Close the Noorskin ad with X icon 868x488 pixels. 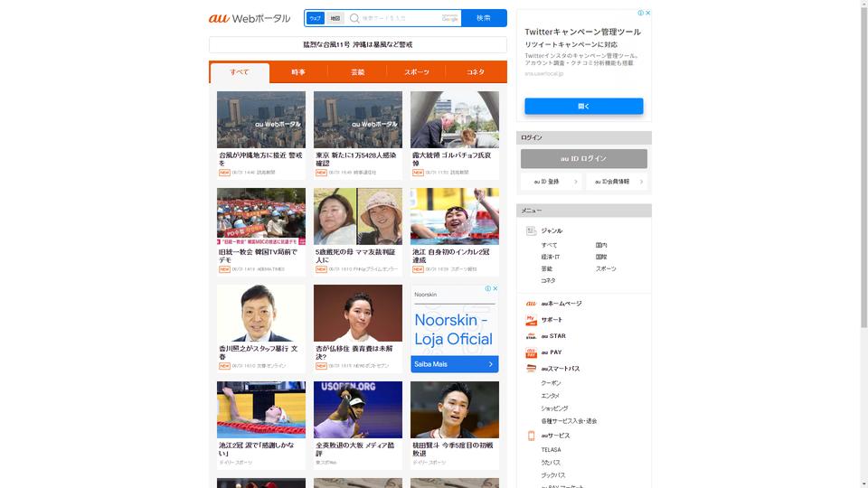click(x=495, y=288)
